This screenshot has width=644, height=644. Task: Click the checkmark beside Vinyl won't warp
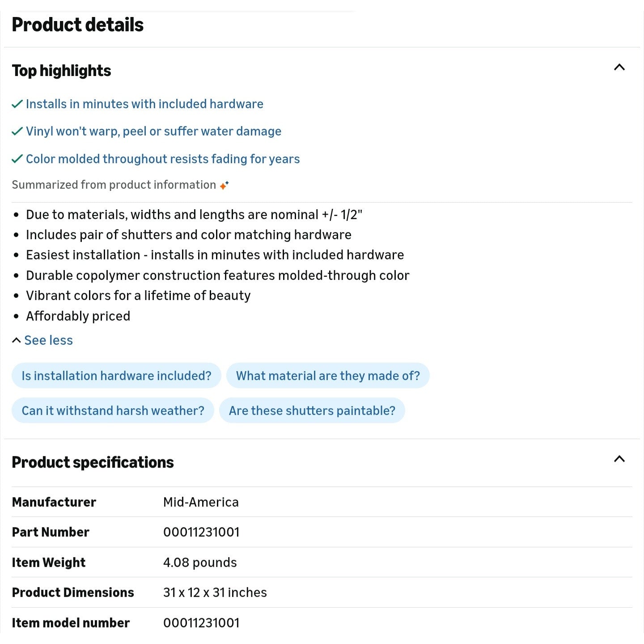click(x=17, y=131)
